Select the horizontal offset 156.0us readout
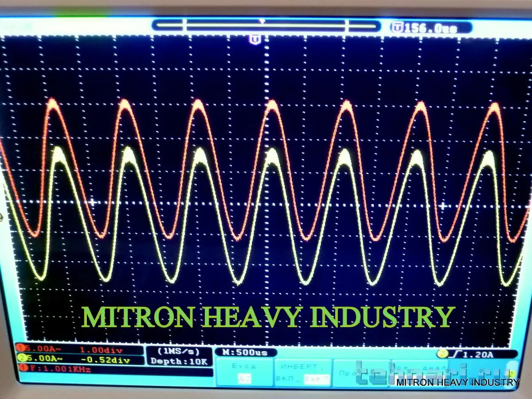The height and width of the screenshot is (399, 532). 430,28
